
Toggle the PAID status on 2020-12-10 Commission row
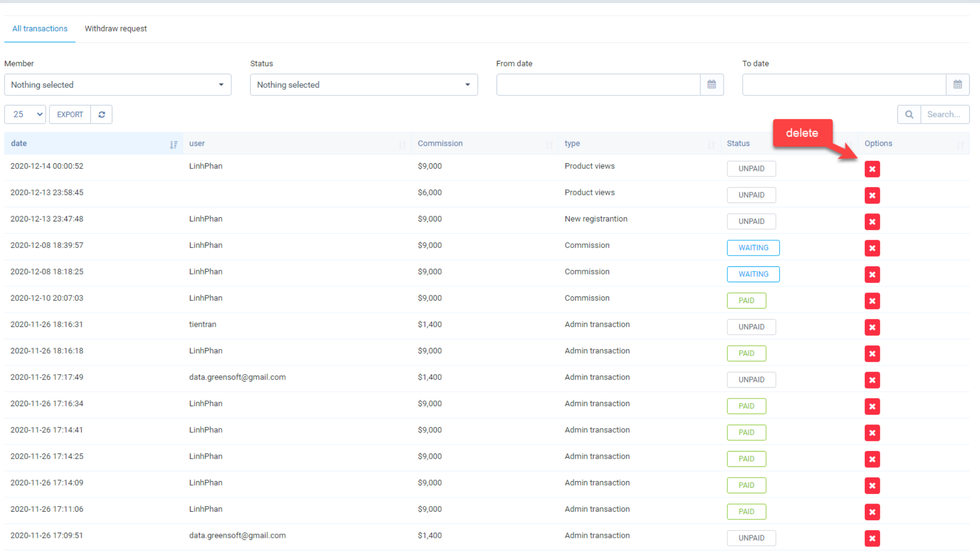pos(746,300)
